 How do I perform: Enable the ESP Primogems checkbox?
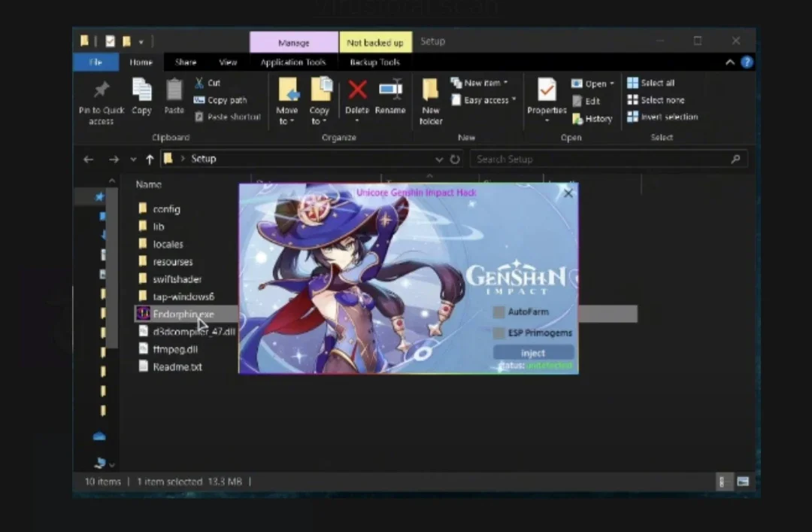(498, 333)
